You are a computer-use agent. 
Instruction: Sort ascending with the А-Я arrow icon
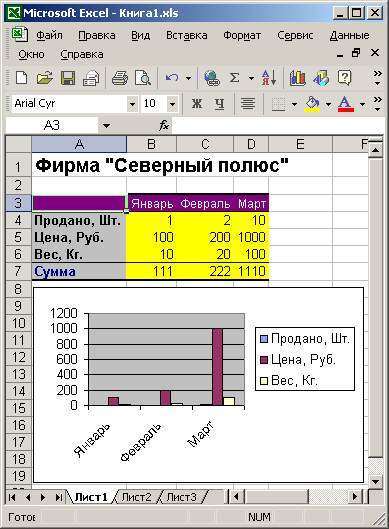(269, 78)
